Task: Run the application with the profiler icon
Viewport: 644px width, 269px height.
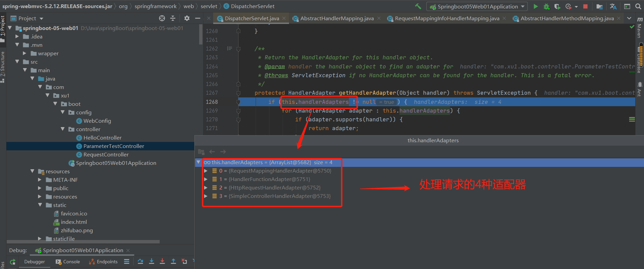Action: (569, 6)
